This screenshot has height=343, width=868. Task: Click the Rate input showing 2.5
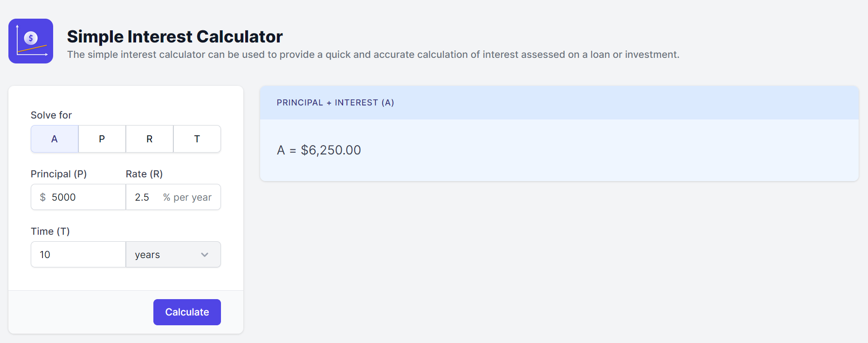144,197
